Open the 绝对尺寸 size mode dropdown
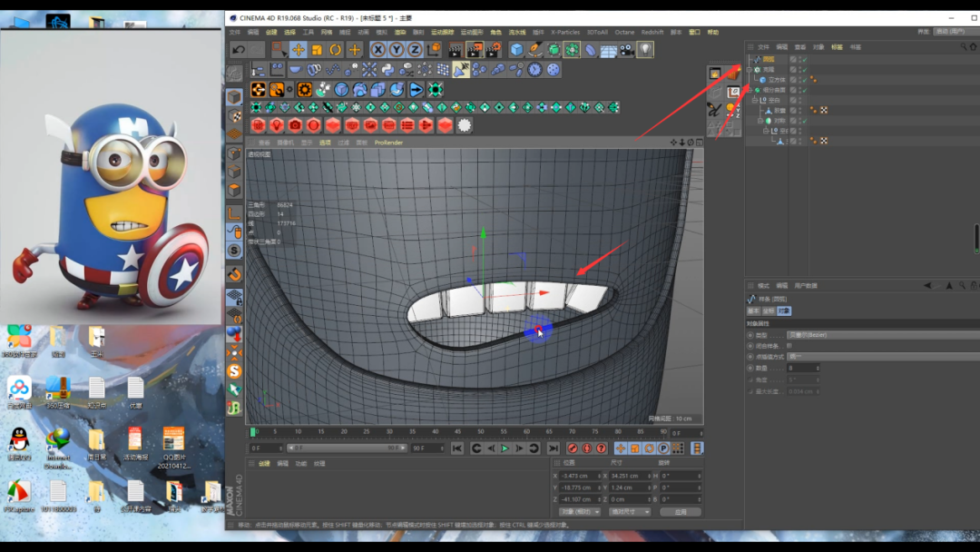The height and width of the screenshot is (552, 980). 630,512
